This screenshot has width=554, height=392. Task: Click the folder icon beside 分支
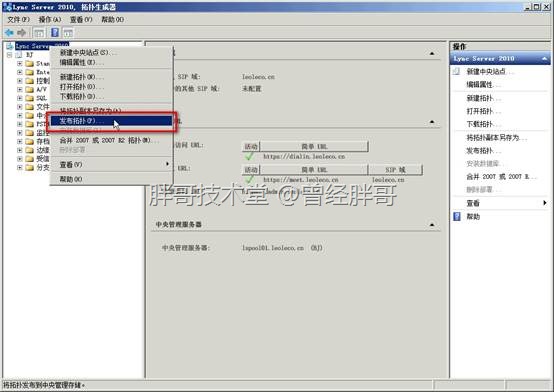point(30,168)
